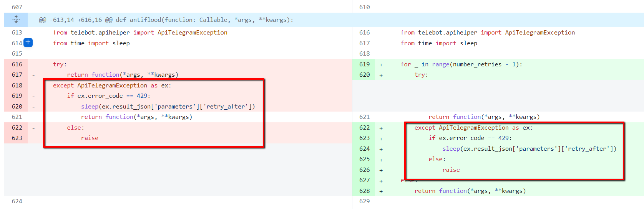Click right line number 623
The height and width of the screenshot is (209, 644).
(x=364, y=138)
